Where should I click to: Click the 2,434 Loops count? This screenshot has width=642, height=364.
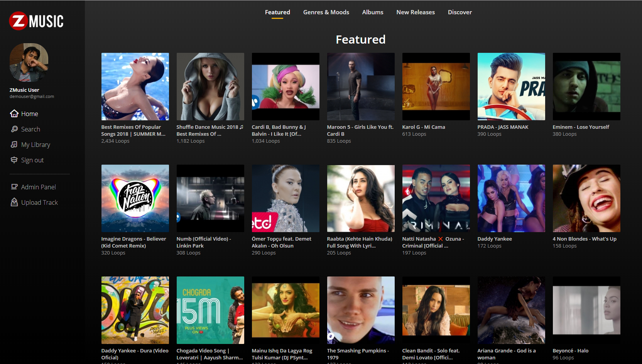coord(115,141)
